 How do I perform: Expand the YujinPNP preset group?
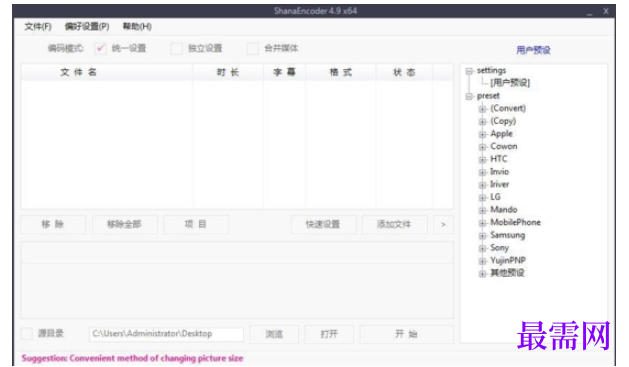(x=482, y=261)
